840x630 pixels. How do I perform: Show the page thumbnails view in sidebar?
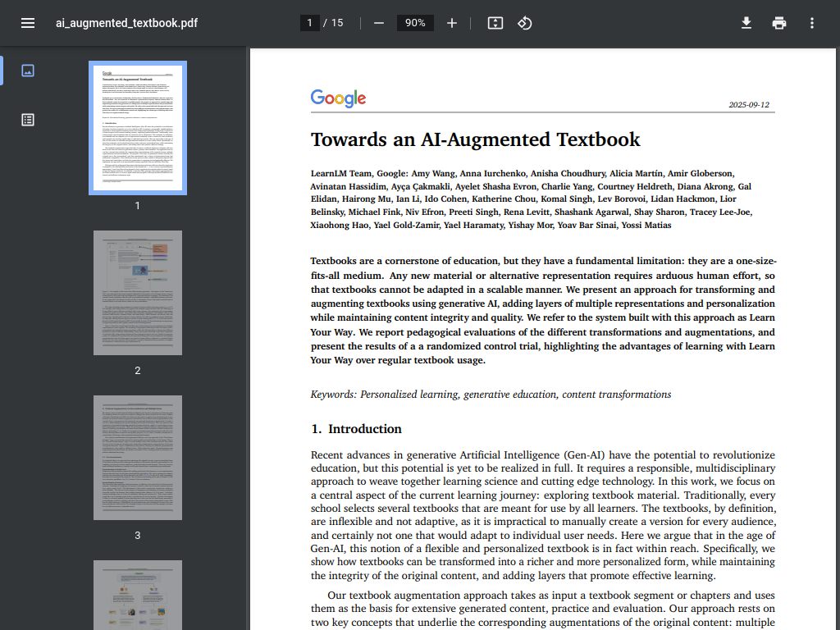coord(28,71)
